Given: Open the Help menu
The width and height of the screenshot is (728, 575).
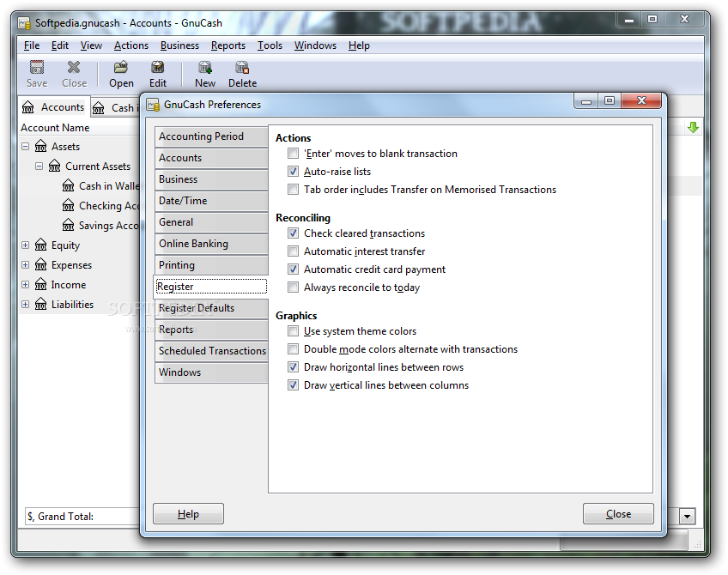Looking at the screenshot, I should (359, 45).
